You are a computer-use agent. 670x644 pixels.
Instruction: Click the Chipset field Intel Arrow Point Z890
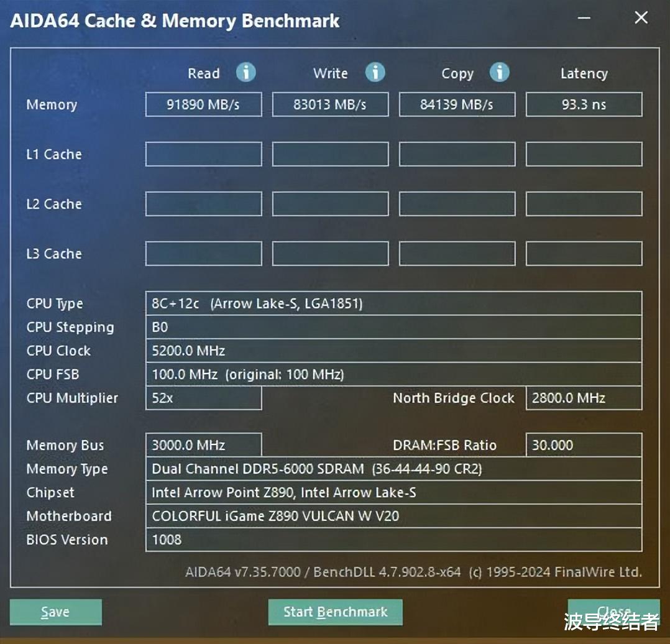[x=393, y=492]
